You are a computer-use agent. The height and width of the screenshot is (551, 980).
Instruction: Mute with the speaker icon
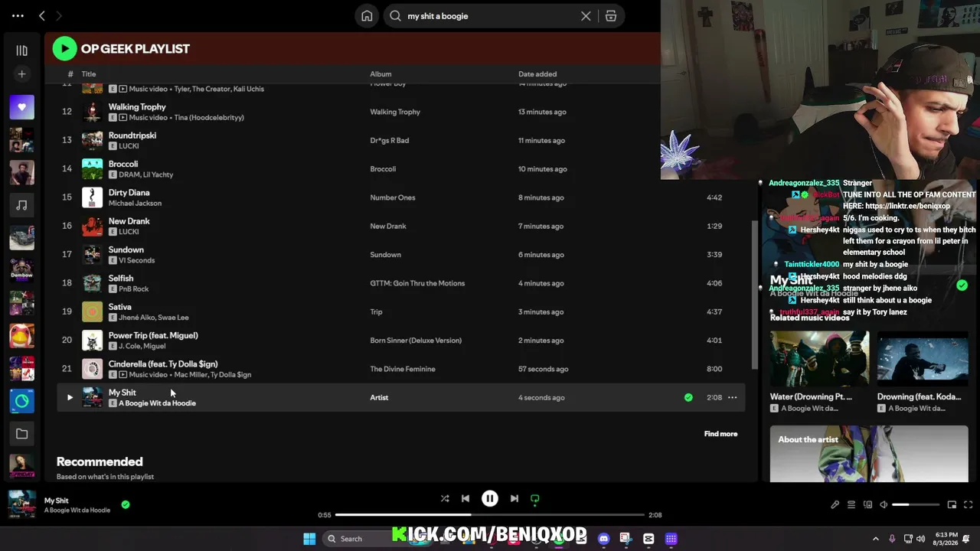coord(884,505)
